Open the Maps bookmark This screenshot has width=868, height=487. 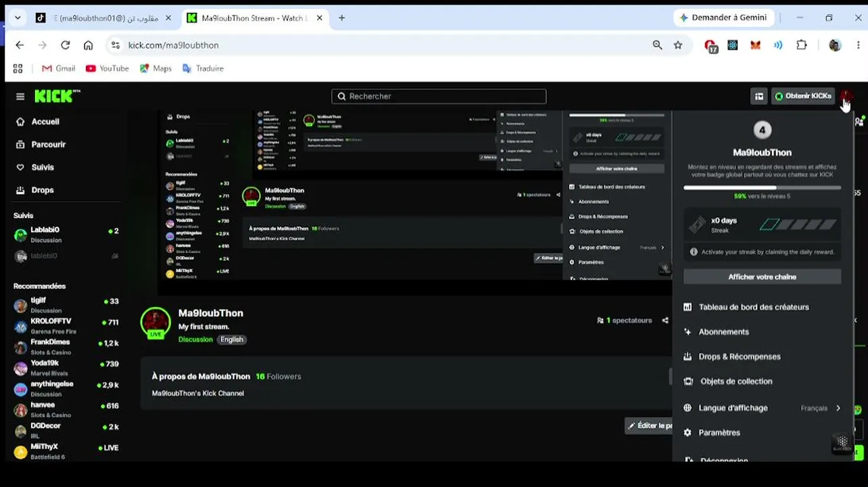[155, 68]
